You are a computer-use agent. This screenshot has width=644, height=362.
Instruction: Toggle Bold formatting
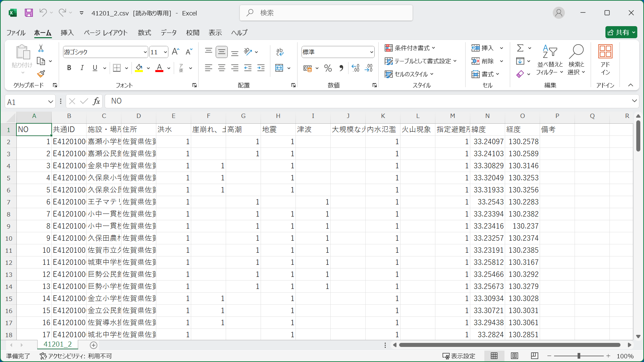click(69, 68)
